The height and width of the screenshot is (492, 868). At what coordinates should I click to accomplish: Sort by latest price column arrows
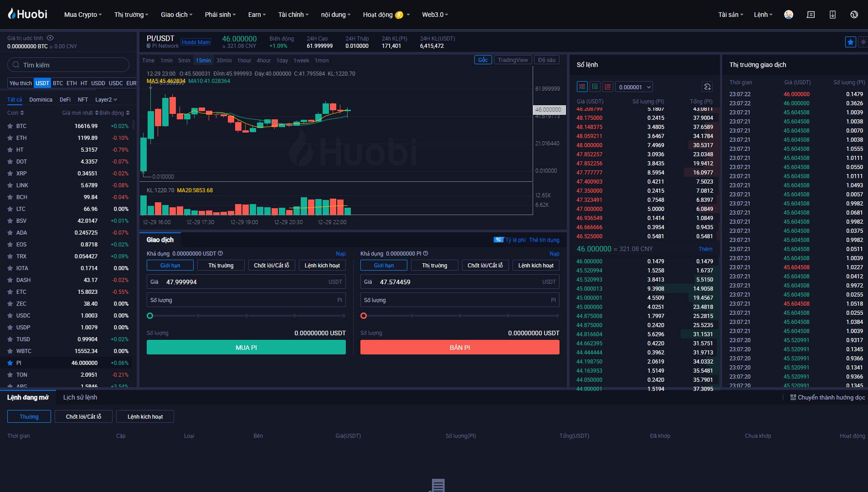point(97,113)
